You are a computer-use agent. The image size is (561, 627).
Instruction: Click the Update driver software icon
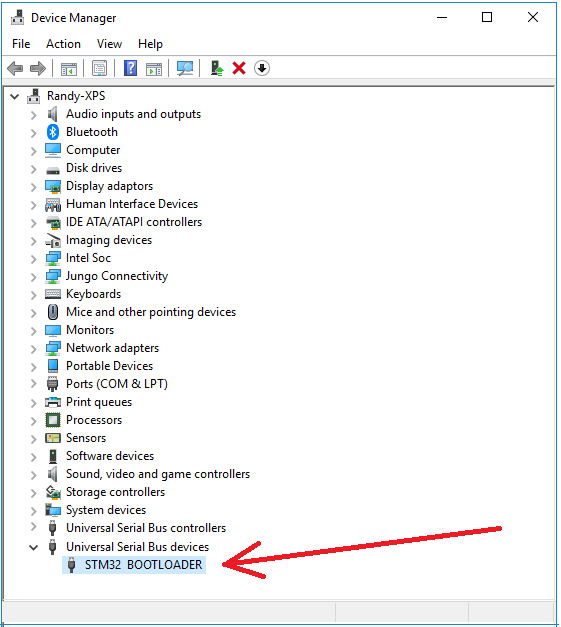click(217, 68)
